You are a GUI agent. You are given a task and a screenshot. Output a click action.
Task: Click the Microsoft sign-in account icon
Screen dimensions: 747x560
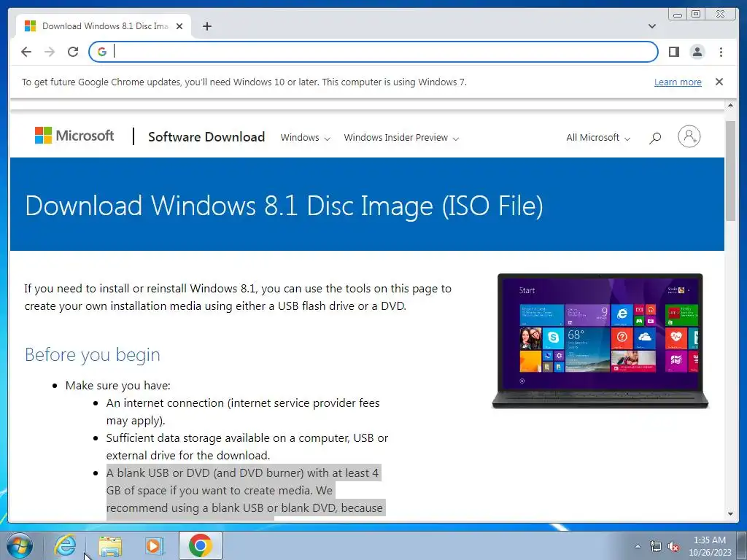tap(689, 136)
